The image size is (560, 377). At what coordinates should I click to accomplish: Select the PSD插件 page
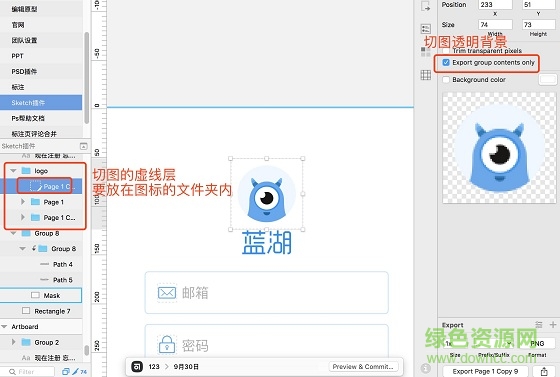[x=41, y=71]
